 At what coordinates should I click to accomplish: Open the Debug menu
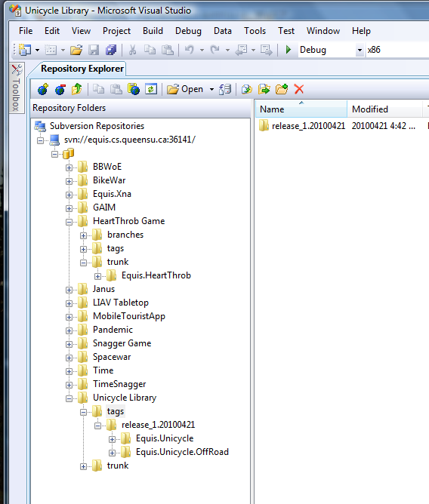[x=188, y=31]
